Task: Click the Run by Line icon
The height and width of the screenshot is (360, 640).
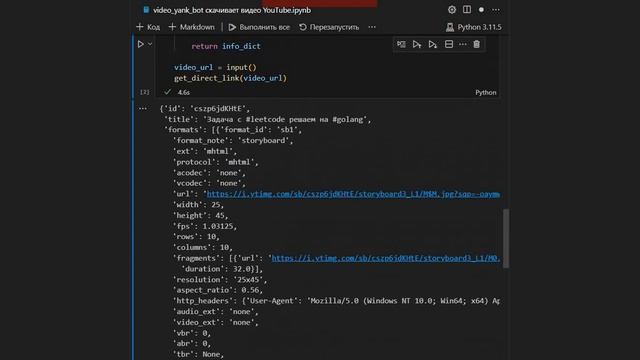Action: [401, 44]
